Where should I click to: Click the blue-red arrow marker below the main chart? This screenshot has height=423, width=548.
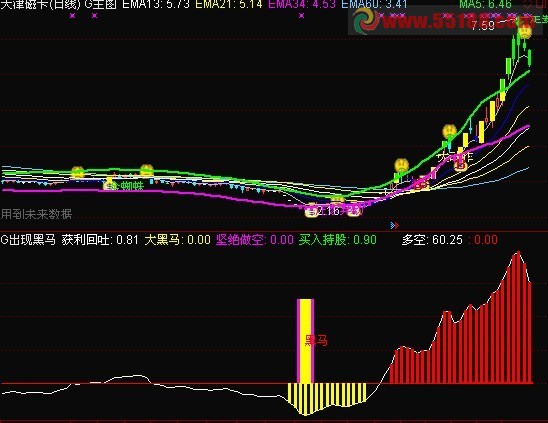[395, 226]
